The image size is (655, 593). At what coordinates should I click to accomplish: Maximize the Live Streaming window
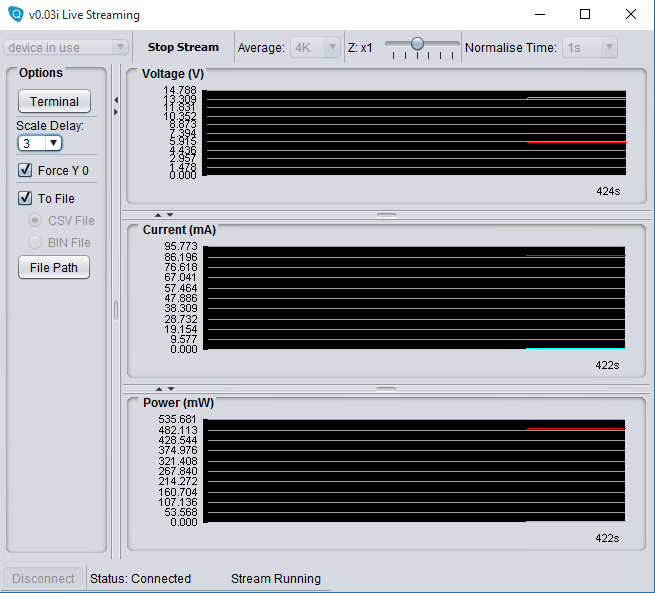tap(585, 15)
